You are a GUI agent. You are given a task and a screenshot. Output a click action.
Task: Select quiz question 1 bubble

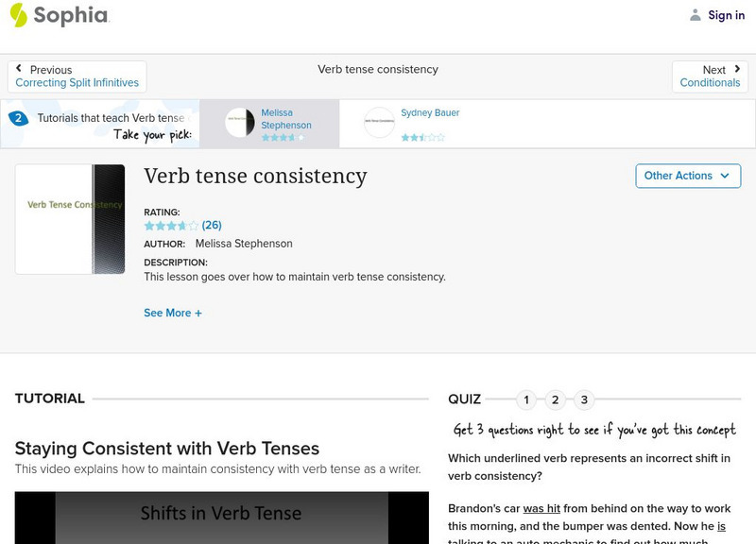click(x=526, y=399)
